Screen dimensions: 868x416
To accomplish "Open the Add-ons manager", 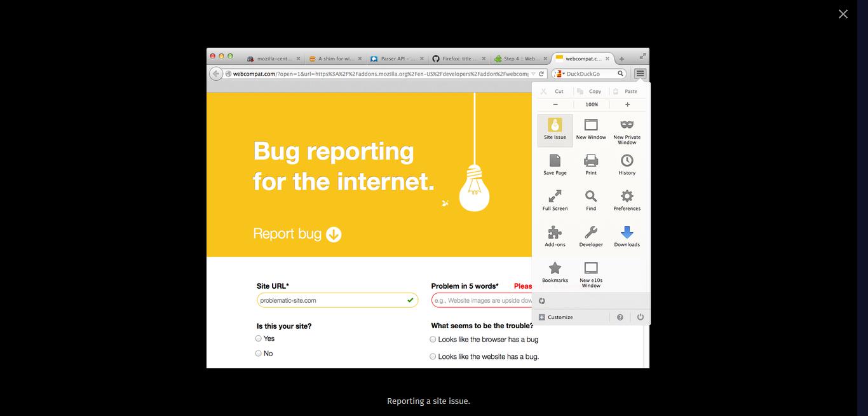I will [x=554, y=235].
